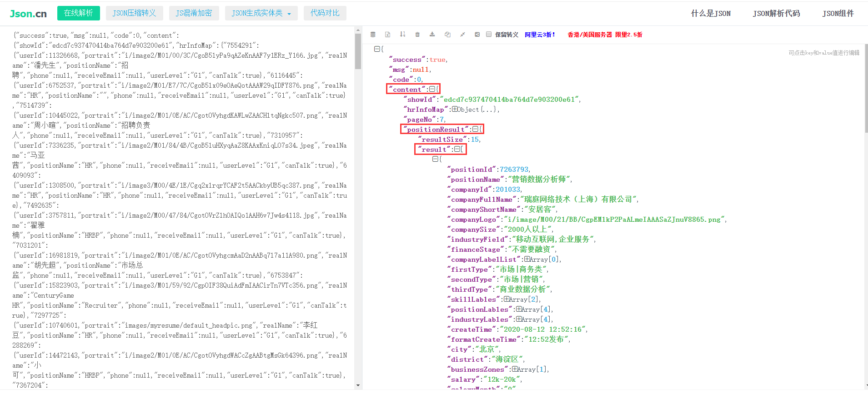
Task: Click the createTime value 2020-08-12 12:52:16
Action: pos(543,329)
